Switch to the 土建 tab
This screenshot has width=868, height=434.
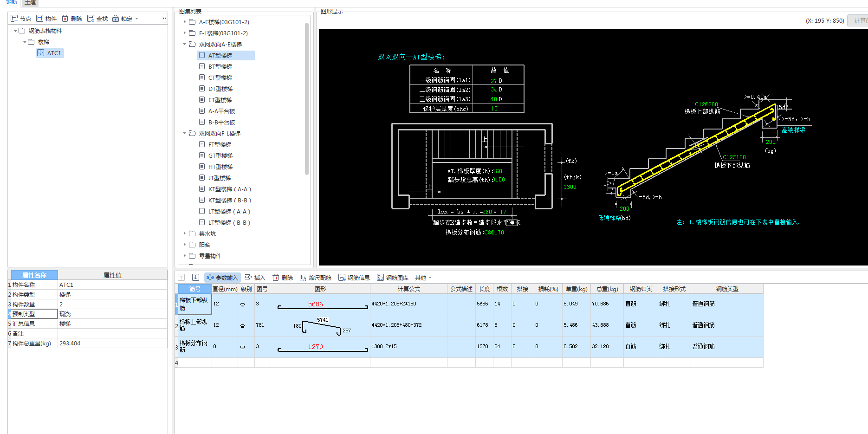(x=30, y=2)
